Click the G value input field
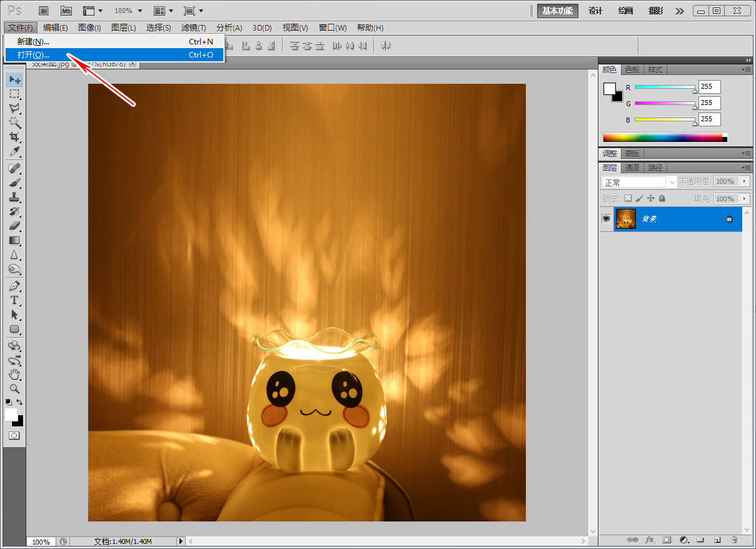Image resolution: width=756 pixels, height=549 pixels. [710, 103]
